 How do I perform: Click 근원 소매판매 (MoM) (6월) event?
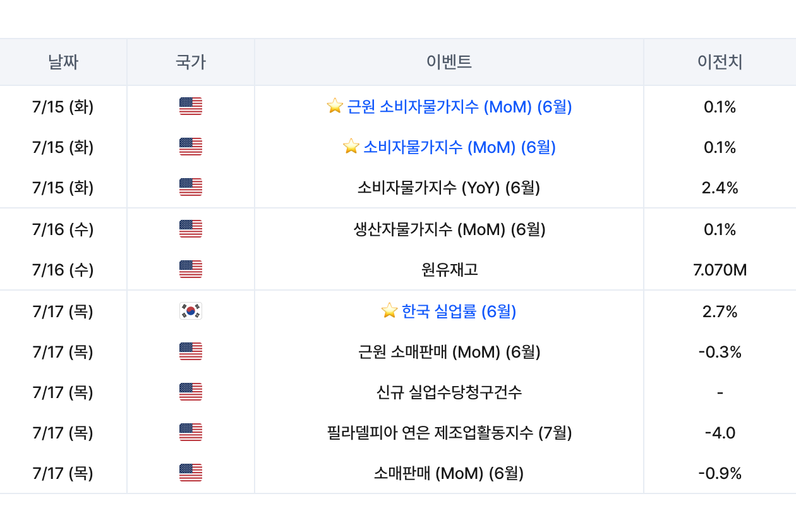click(449, 351)
